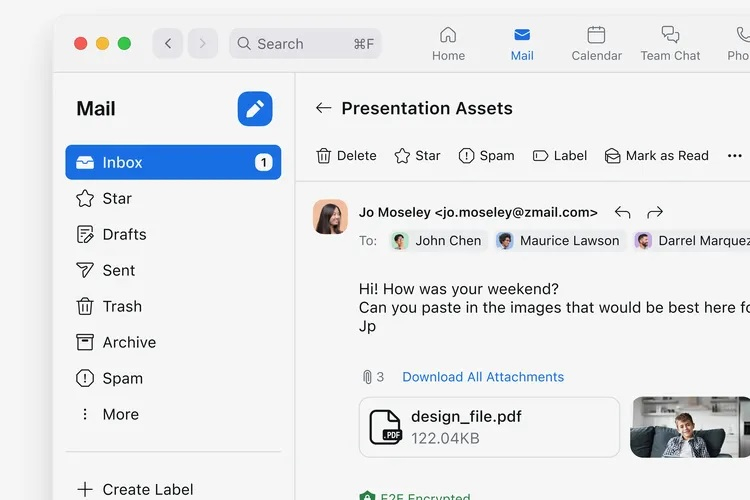
Task: Select Mark as Read
Action: (656, 156)
